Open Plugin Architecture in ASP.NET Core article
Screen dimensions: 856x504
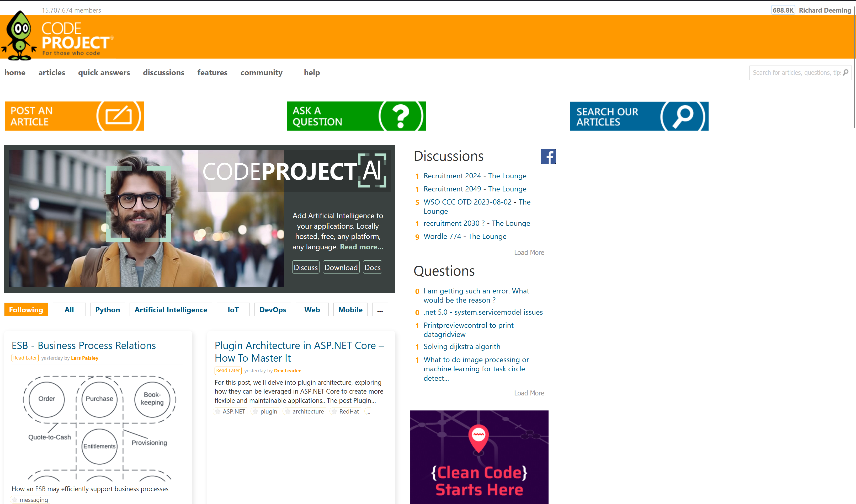tap(299, 351)
